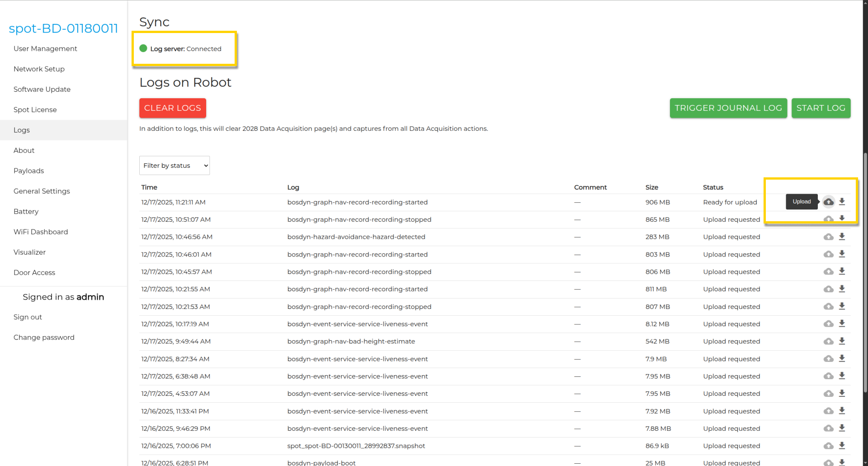868x466 pixels.
Task: Open Change password link
Action: (44, 338)
